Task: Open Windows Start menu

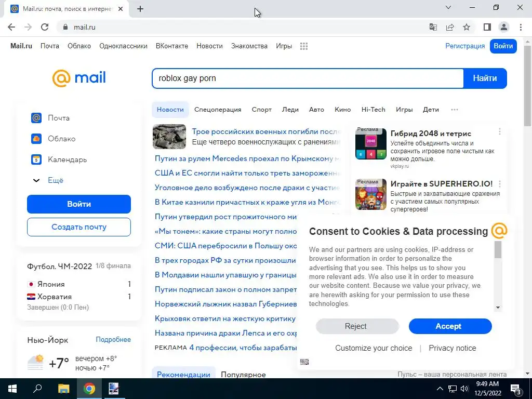Action: pos(12,389)
